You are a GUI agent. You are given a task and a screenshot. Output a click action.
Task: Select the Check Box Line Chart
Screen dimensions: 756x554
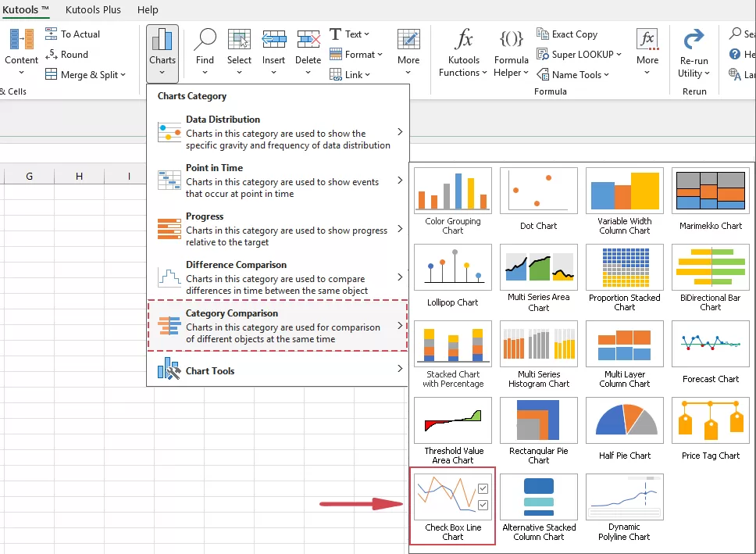tap(453, 506)
